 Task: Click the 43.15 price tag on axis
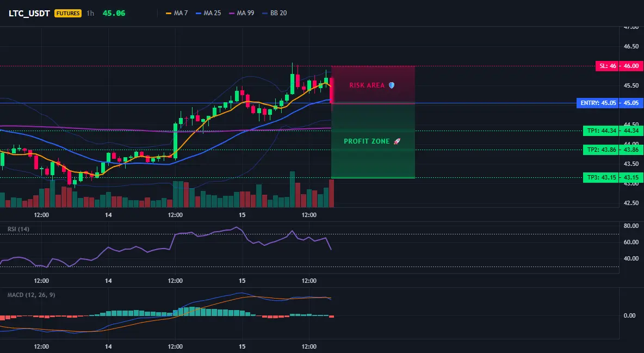[x=631, y=177]
